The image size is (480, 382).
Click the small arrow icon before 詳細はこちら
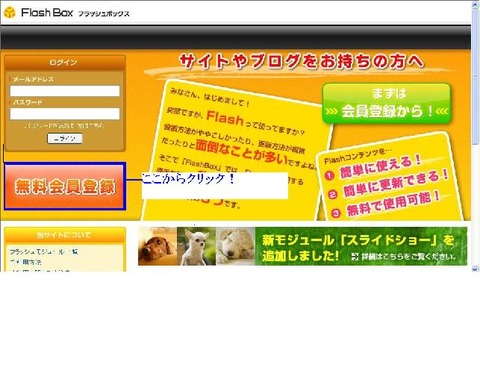coord(355,257)
